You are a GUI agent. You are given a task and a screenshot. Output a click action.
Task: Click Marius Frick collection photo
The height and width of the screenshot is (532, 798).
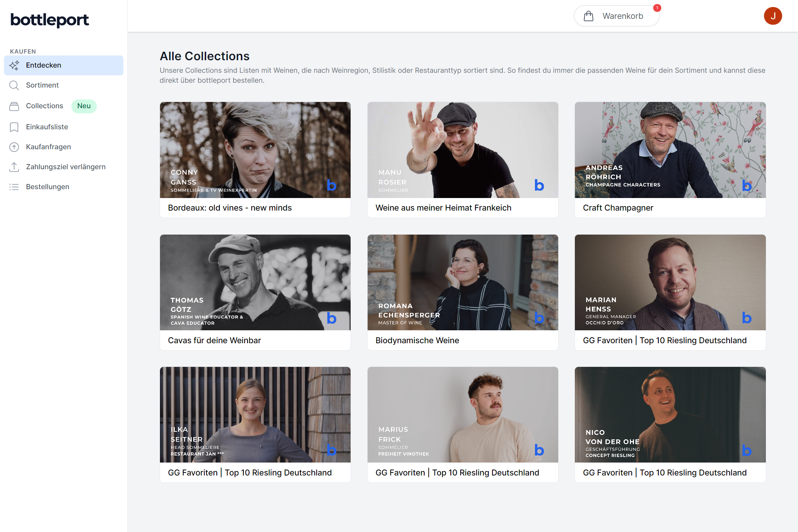(463, 415)
